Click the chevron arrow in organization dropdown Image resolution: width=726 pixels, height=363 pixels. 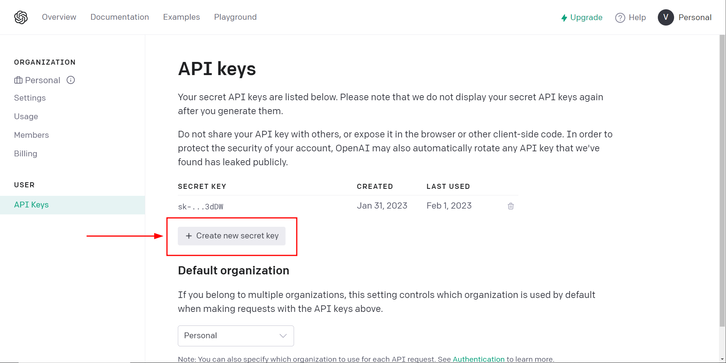coord(283,336)
